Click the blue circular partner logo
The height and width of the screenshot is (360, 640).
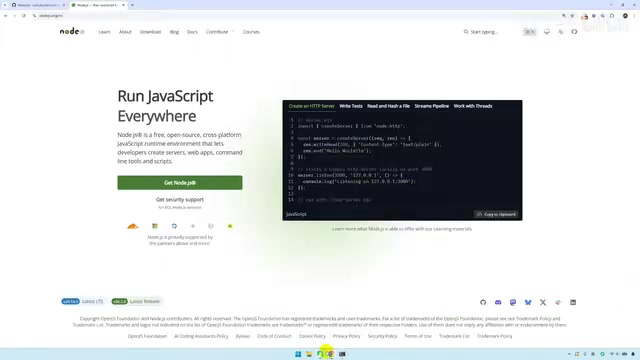pyautogui.click(x=174, y=226)
